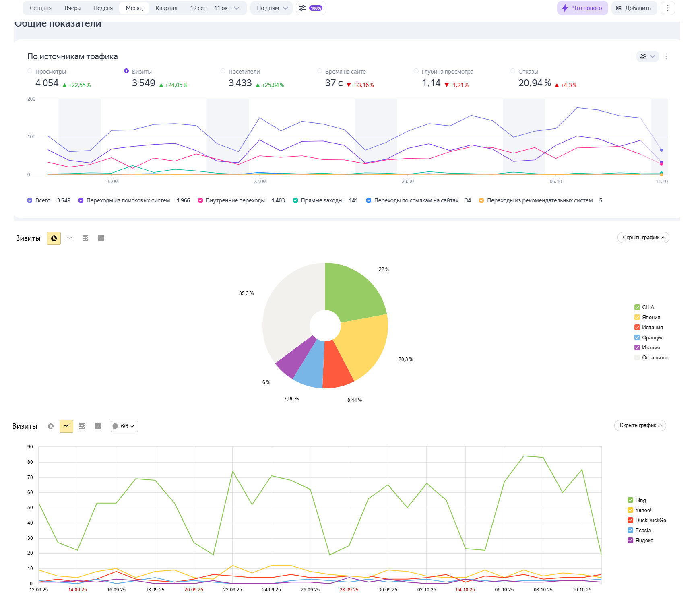Select stacked area view in first Визиты widget
The image size is (700, 599).
pyautogui.click(x=85, y=238)
